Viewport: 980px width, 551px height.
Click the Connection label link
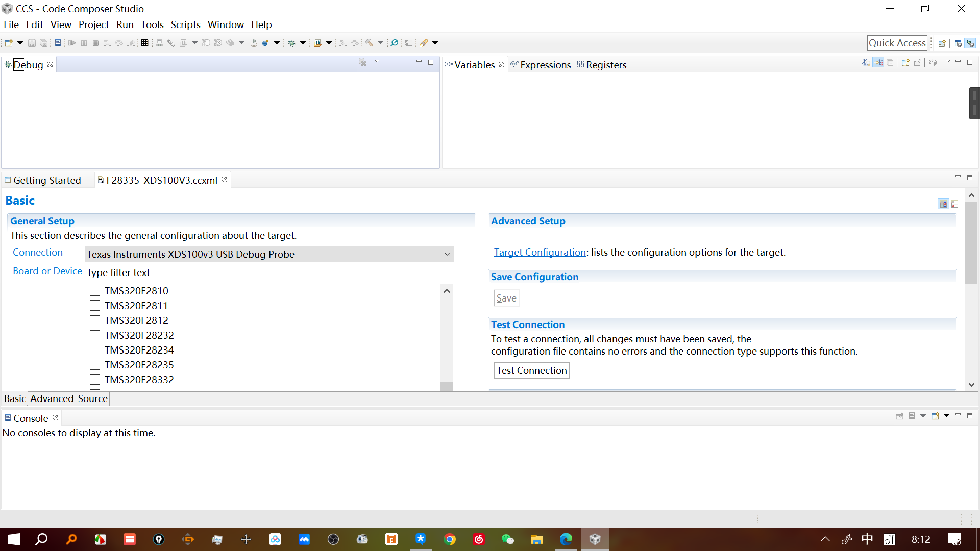click(x=38, y=252)
